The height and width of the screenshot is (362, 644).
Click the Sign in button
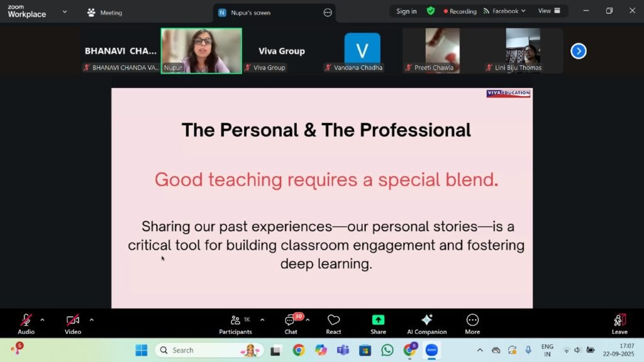click(406, 11)
